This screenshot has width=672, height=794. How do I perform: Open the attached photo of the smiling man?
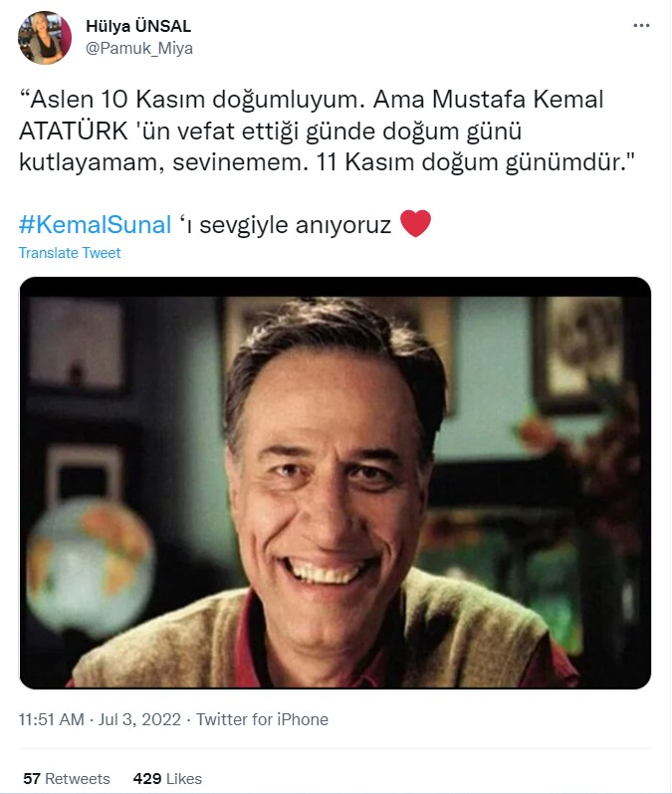coord(335,482)
